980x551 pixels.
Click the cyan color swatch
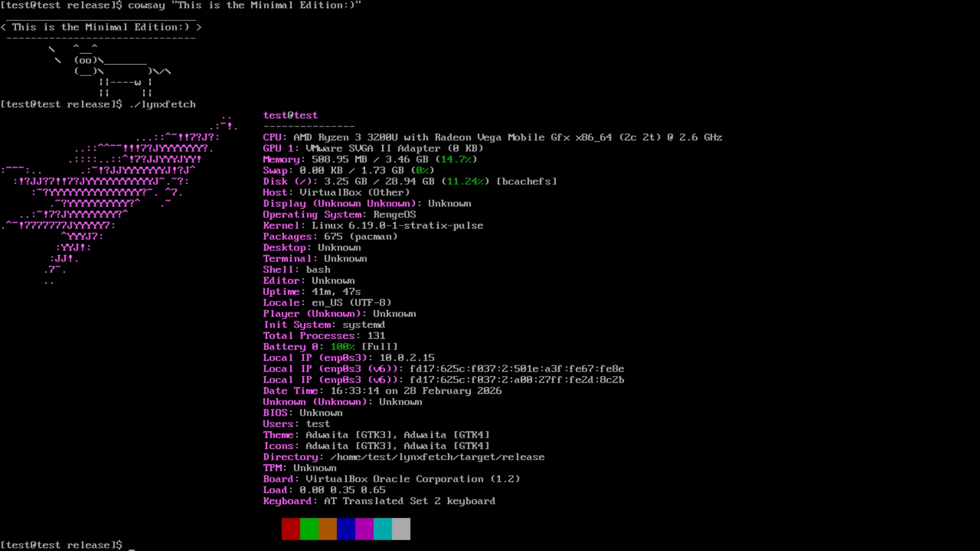pos(382,529)
